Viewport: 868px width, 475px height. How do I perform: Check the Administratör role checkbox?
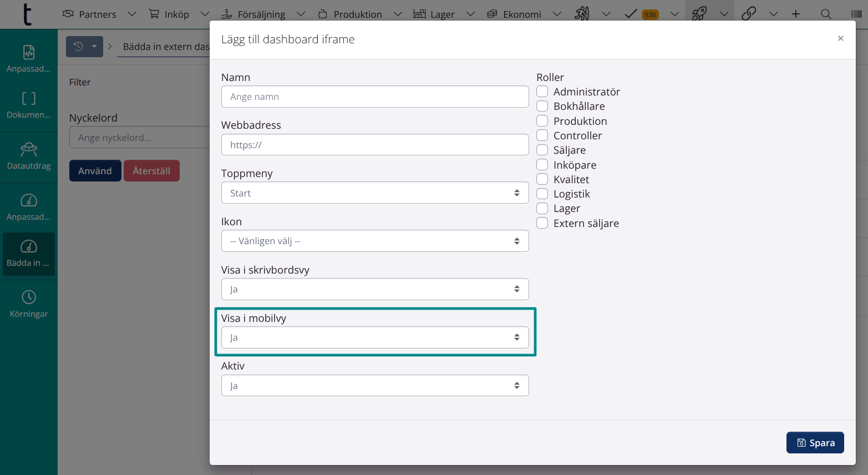point(542,92)
